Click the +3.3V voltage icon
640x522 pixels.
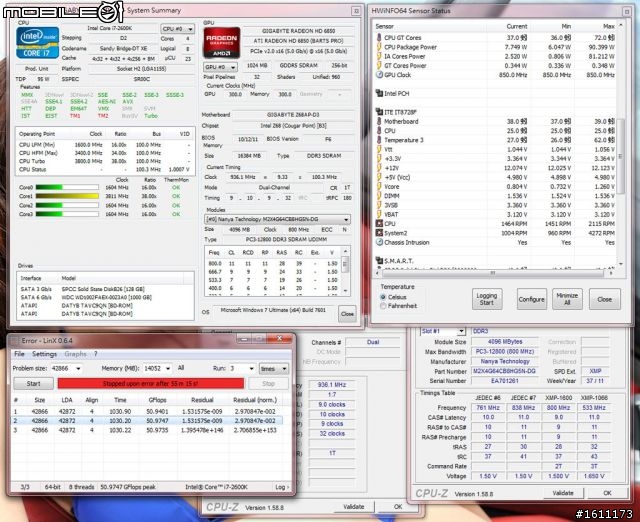(379, 158)
